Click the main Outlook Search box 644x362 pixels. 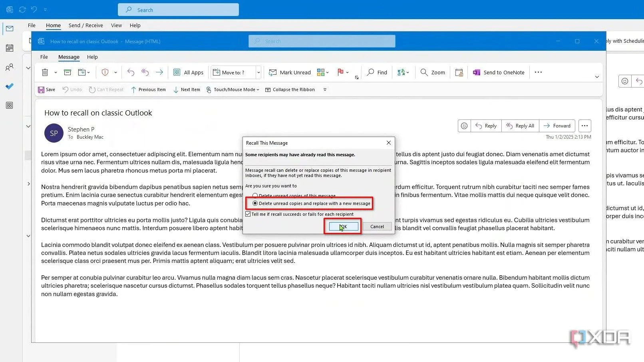point(178,10)
